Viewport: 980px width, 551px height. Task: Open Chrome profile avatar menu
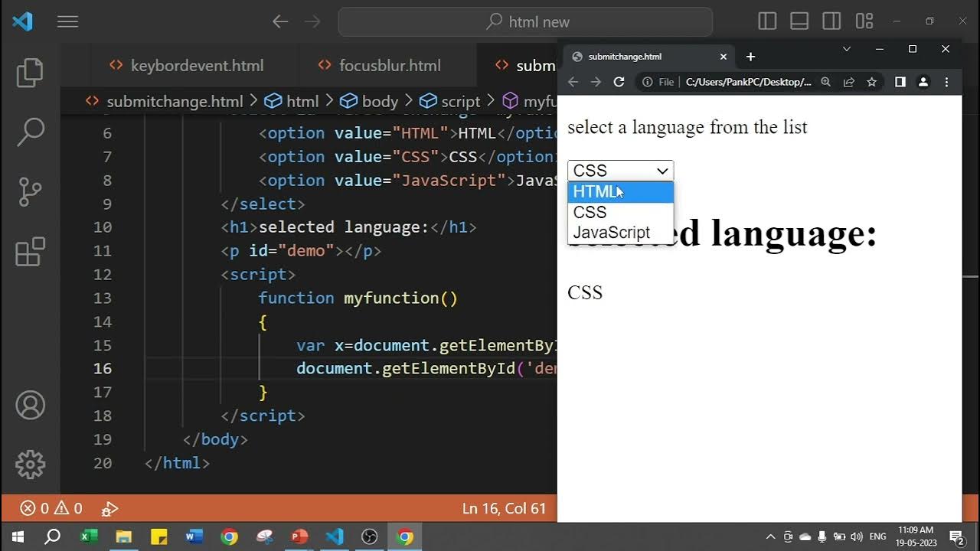click(x=923, y=82)
